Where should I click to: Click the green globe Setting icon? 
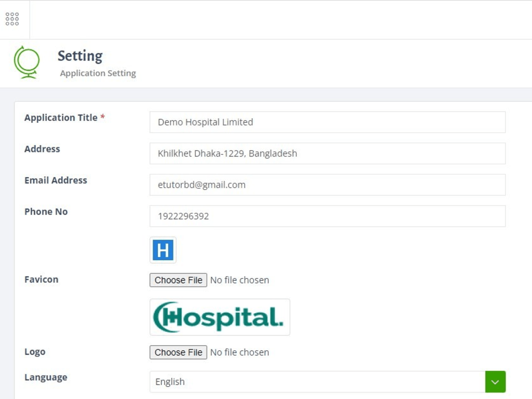[x=27, y=62]
